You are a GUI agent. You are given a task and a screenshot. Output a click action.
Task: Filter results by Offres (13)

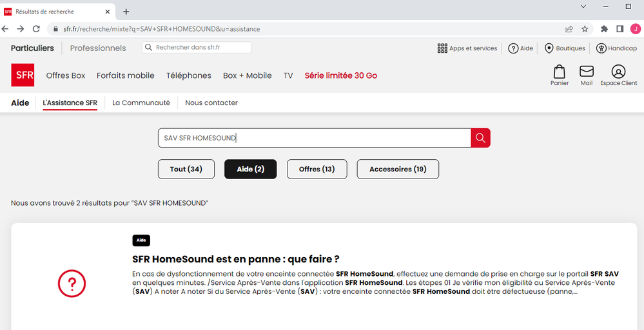pyautogui.click(x=317, y=169)
